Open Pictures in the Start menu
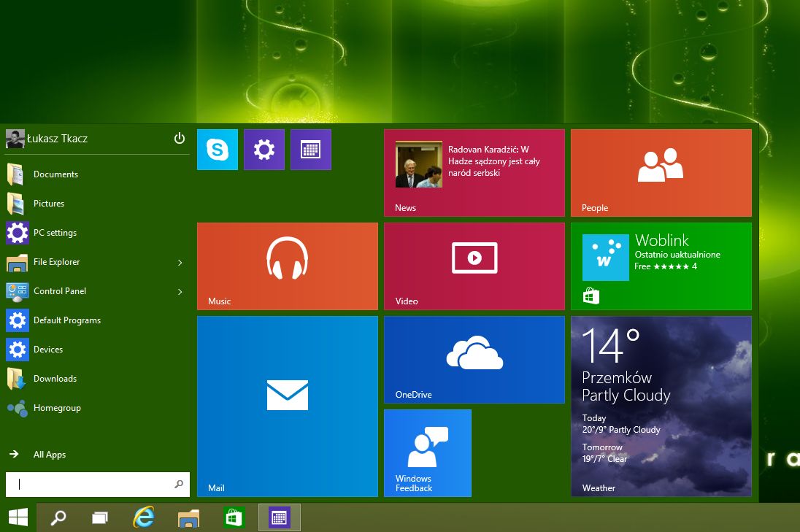The height and width of the screenshot is (532, 800). click(x=97, y=204)
